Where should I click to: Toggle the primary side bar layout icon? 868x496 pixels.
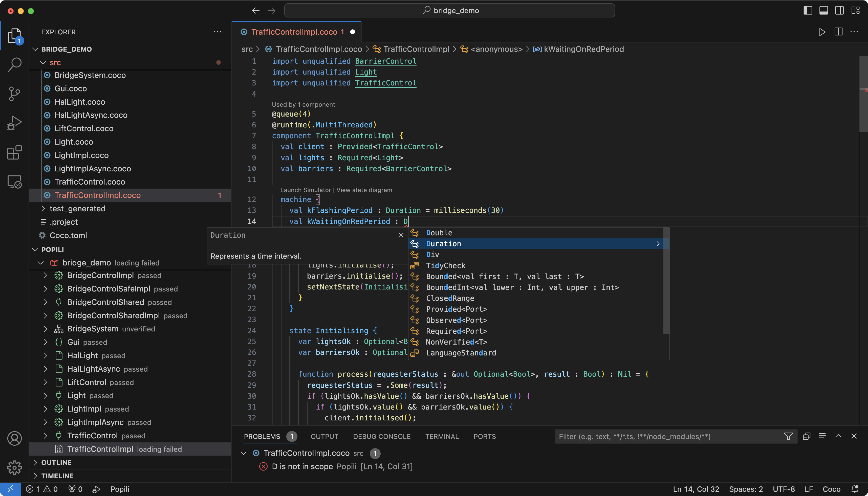tap(808, 11)
